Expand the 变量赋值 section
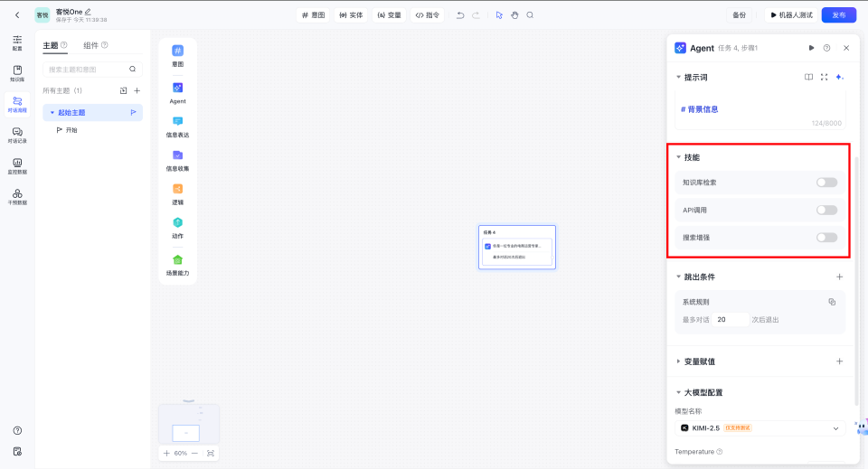This screenshot has width=868, height=469. point(679,361)
